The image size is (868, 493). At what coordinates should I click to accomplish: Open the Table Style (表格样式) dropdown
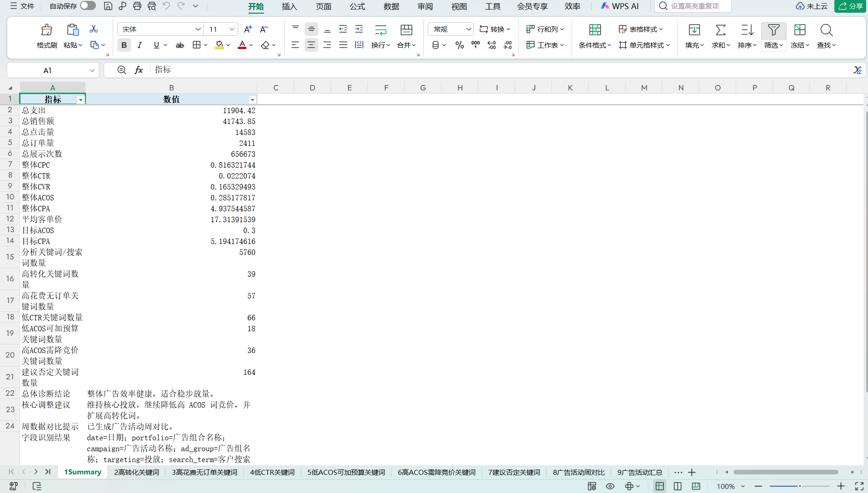pos(641,29)
